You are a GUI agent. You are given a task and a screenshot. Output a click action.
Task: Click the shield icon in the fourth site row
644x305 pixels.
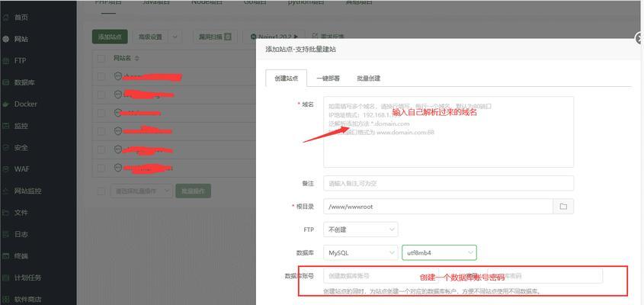coord(118,130)
